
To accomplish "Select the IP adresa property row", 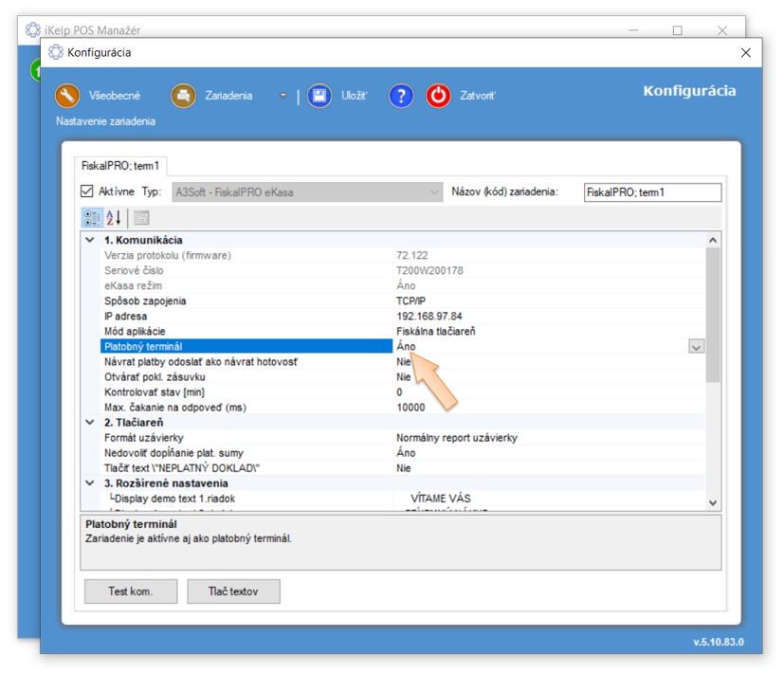I will (246, 317).
